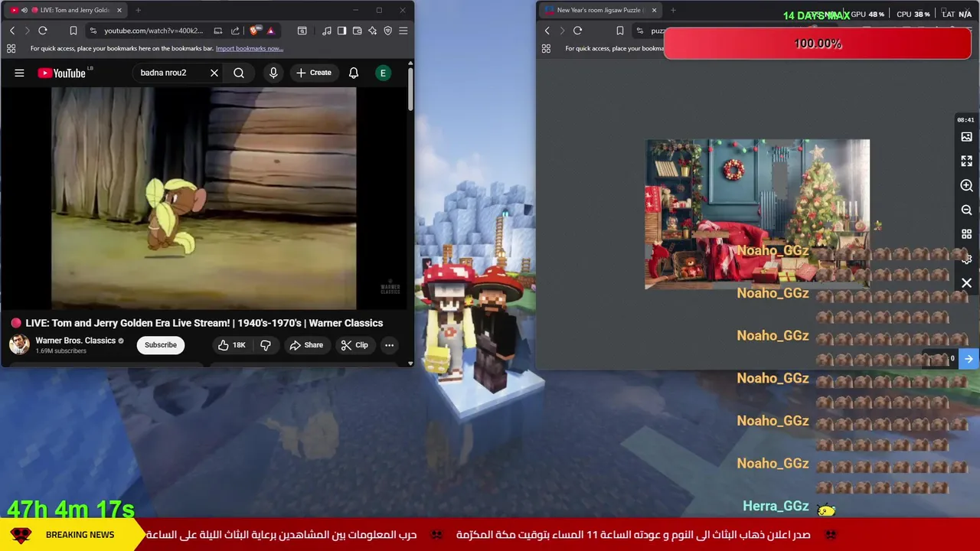Image resolution: width=980 pixels, height=551 pixels.
Task: Click Import bookmarks now link
Action: pos(249,48)
